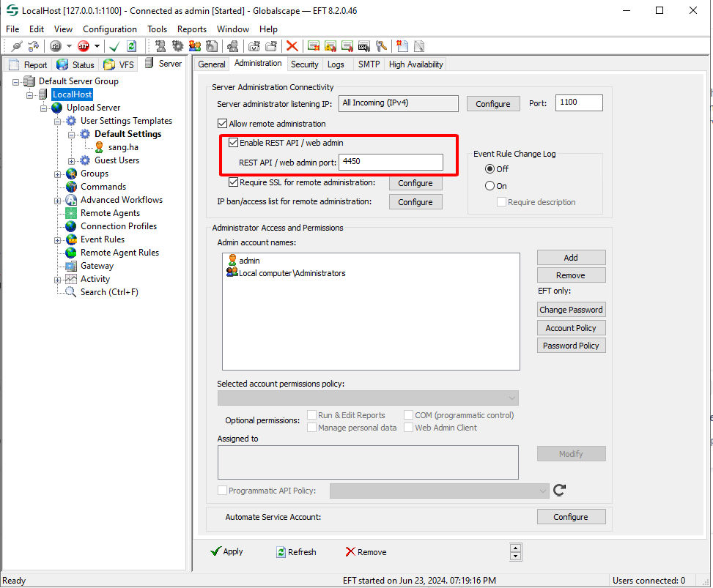Click the gray user toolbar icon
Image resolution: width=713 pixels, height=588 pixels.
[x=233, y=46]
